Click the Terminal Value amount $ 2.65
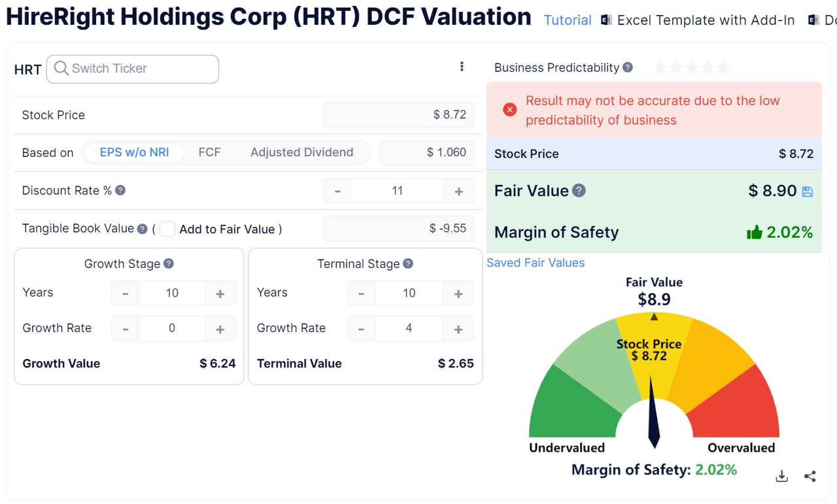The width and height of the screenshot is (837, 504). (456, 363)
